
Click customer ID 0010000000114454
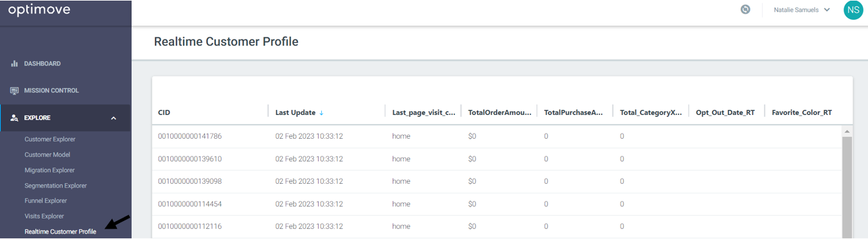tap(190, 204)
